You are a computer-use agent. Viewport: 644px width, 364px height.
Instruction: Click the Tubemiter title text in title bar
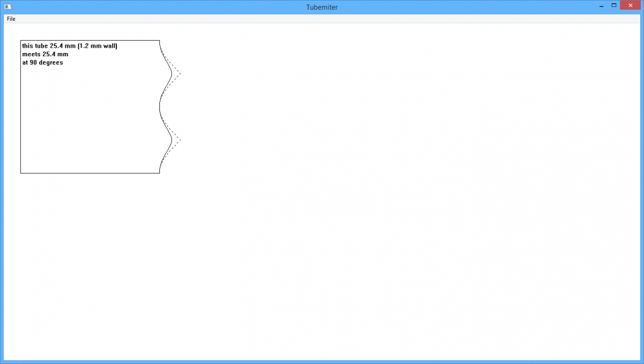321,8
